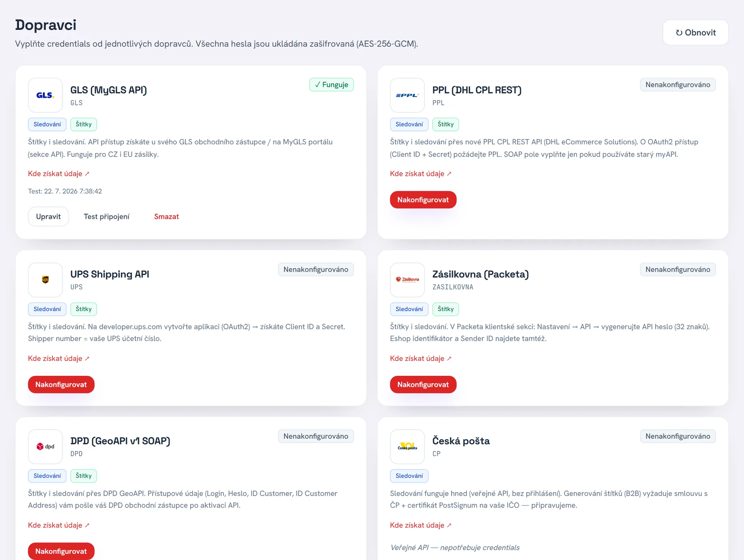This screenshot has height=560, width=744.
Task: Click the Štítky tag on Zásilkovna card
Action: point(446,309)
